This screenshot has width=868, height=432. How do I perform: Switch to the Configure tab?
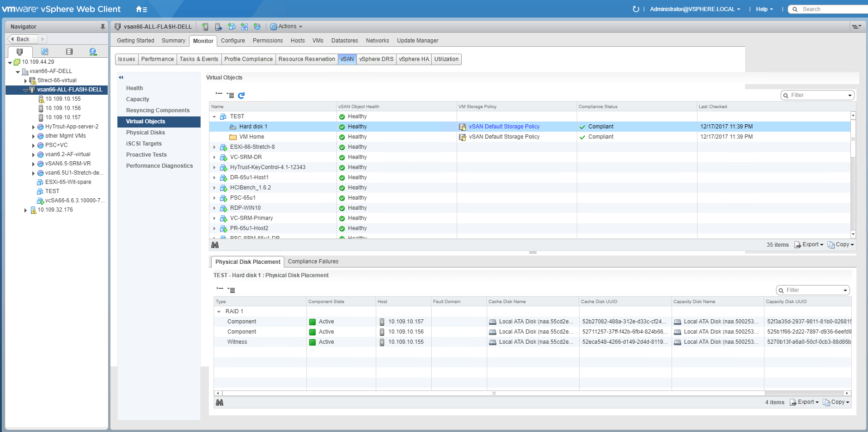pos(232,41)
